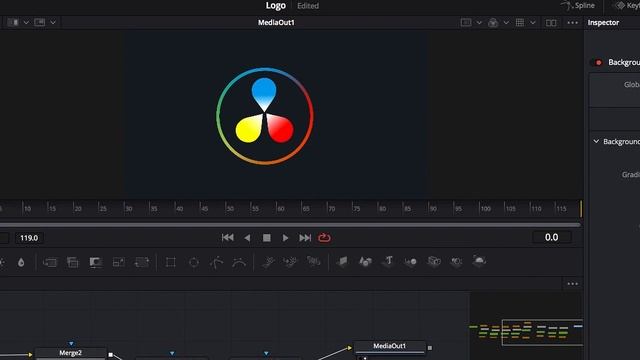Select the Rectangle mask tool
This screenshot has height=360, width=640.
pos(171,262)
